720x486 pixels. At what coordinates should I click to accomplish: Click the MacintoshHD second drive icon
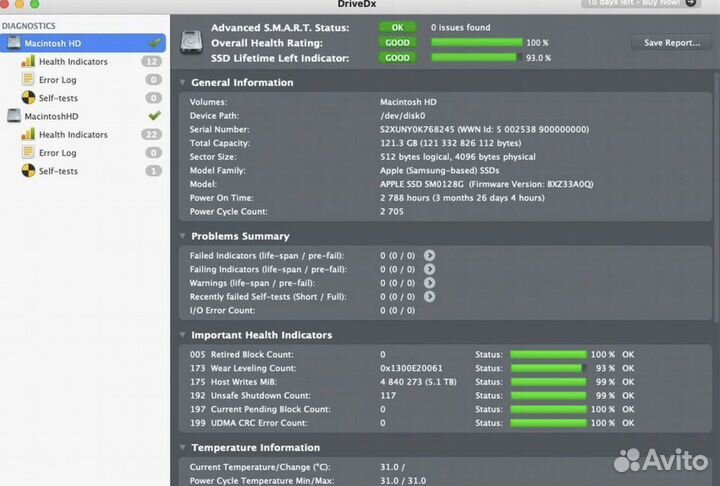tap(14, 116)
